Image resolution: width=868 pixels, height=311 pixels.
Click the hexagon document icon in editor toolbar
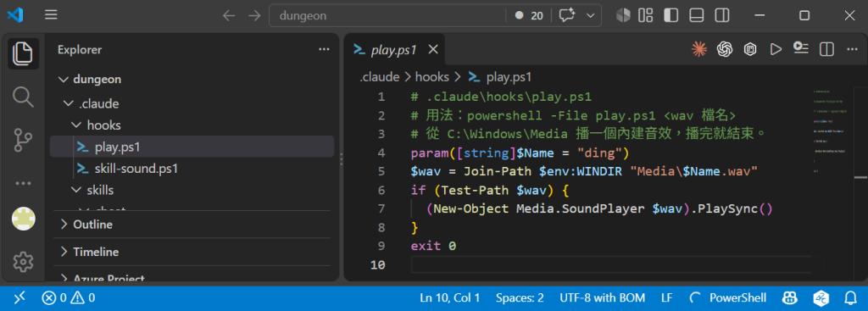750,49
